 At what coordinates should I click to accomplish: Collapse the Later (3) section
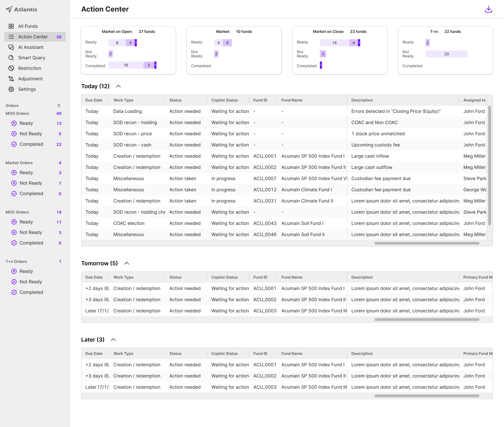113,340
